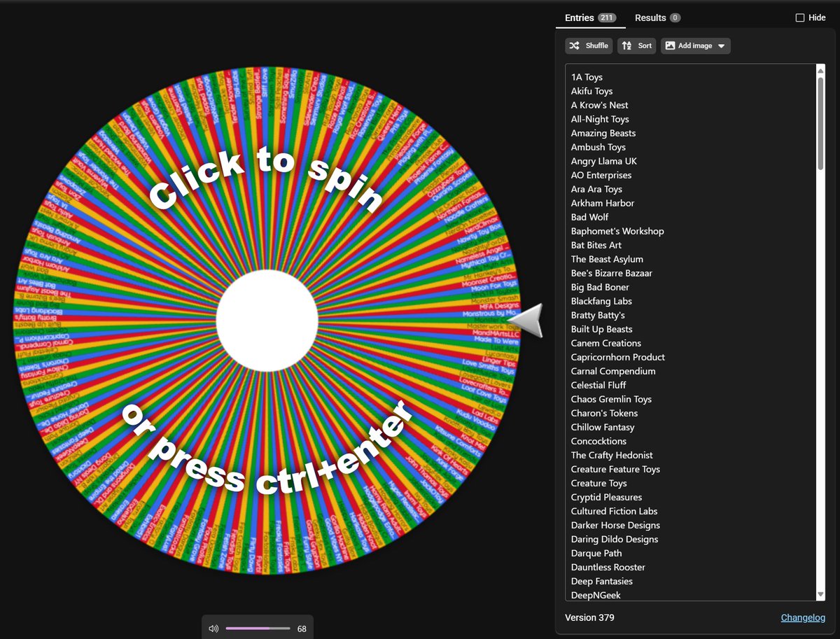Select the "Celestial Fluff" entry

tap(598, 385)
